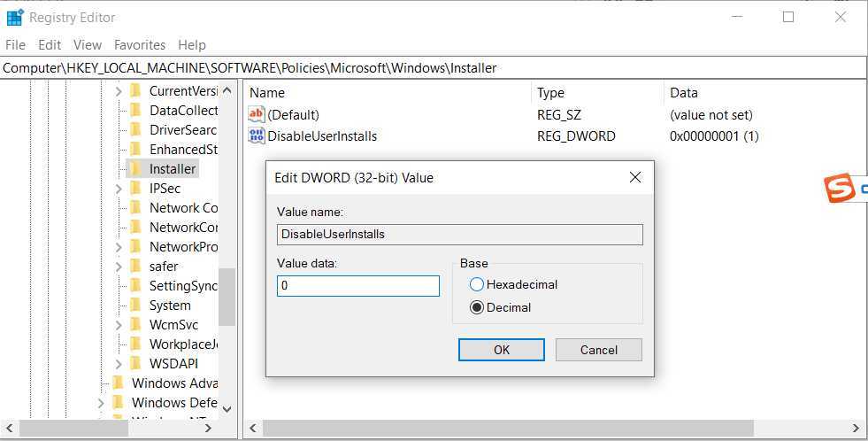Open the Help menu
868x441 pixels.
click(191, 45)
